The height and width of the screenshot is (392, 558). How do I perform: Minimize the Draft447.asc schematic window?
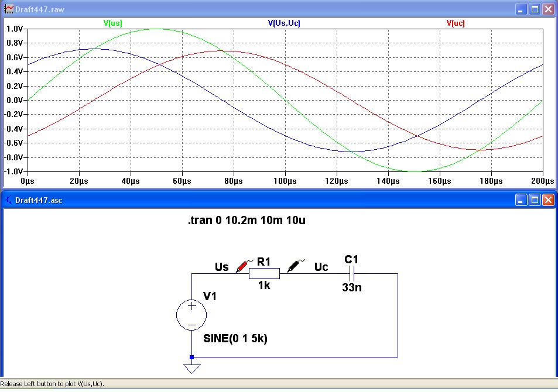(521, 200)
